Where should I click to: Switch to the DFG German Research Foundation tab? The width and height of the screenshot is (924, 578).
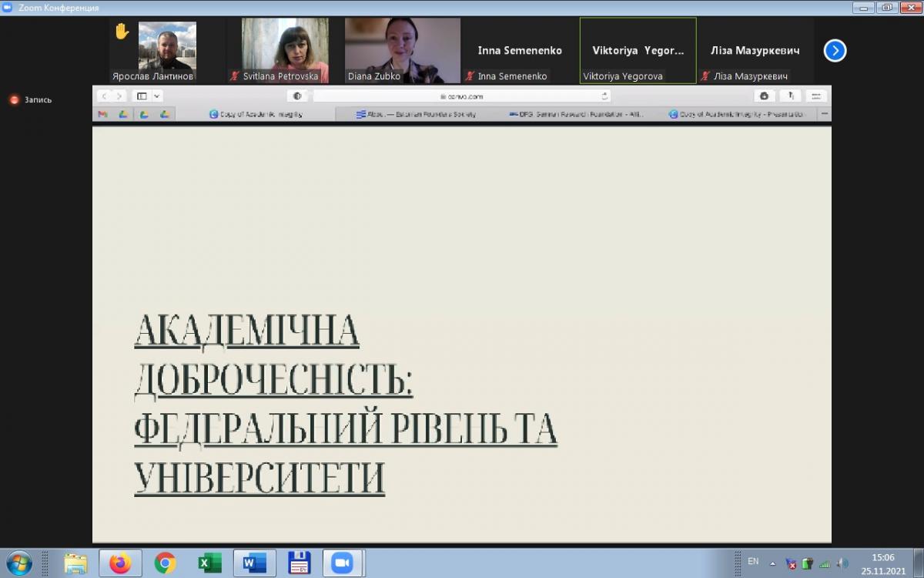(x=577, y=114)
